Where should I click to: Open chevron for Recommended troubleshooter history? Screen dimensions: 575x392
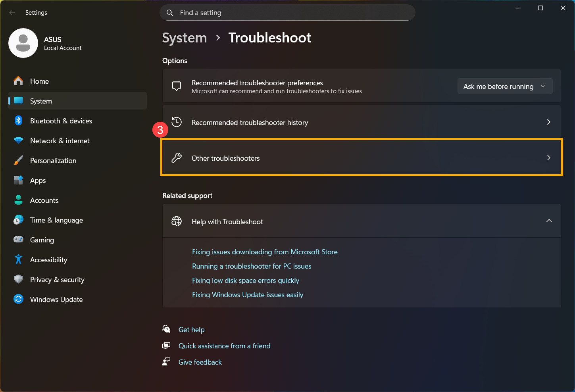pyautogui.click(x=549, y=122)
